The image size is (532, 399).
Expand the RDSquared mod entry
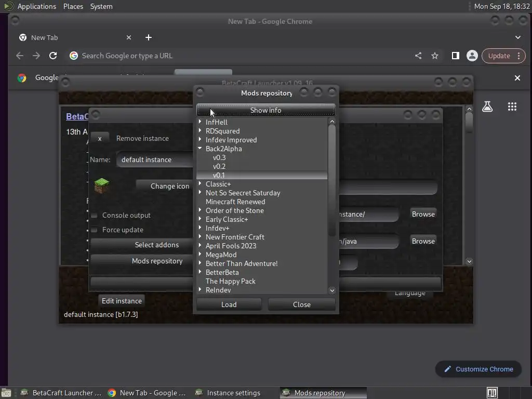(200, 130)
